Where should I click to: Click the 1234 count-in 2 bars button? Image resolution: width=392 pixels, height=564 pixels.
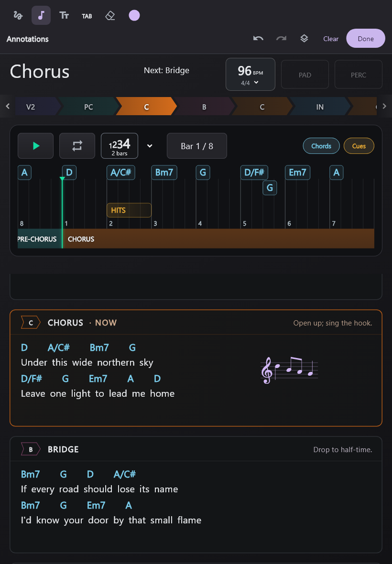coord(120,146)
